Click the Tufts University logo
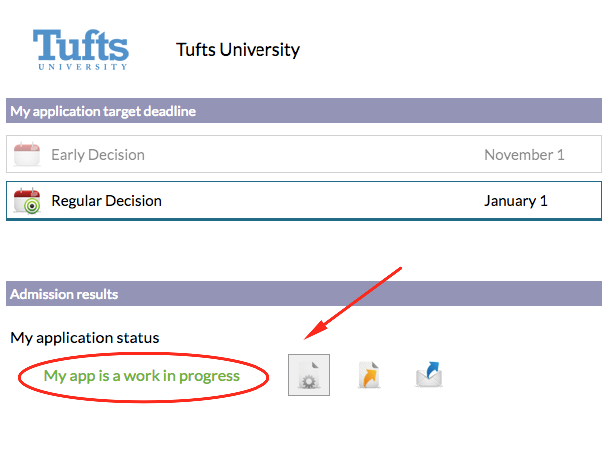 pyautogui.click(x=81, y=49)
